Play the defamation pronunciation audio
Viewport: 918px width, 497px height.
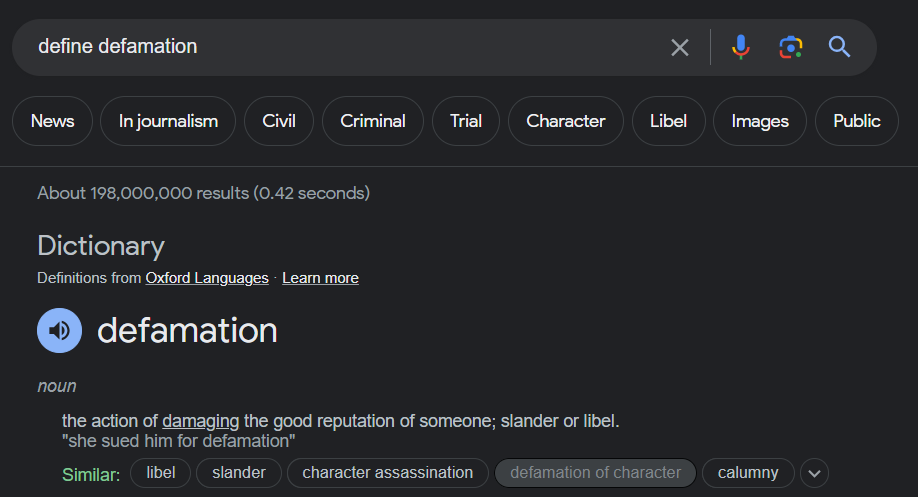click(60, 331)
